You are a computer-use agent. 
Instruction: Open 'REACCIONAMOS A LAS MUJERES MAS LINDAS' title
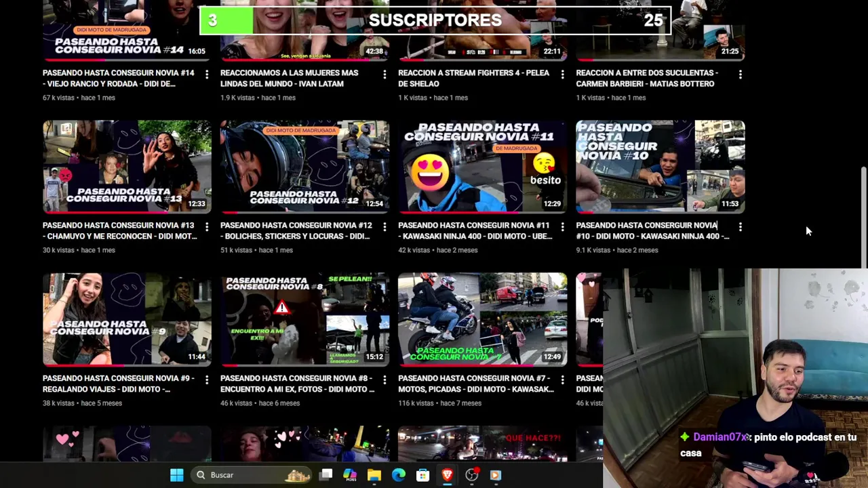click(289, 78)
